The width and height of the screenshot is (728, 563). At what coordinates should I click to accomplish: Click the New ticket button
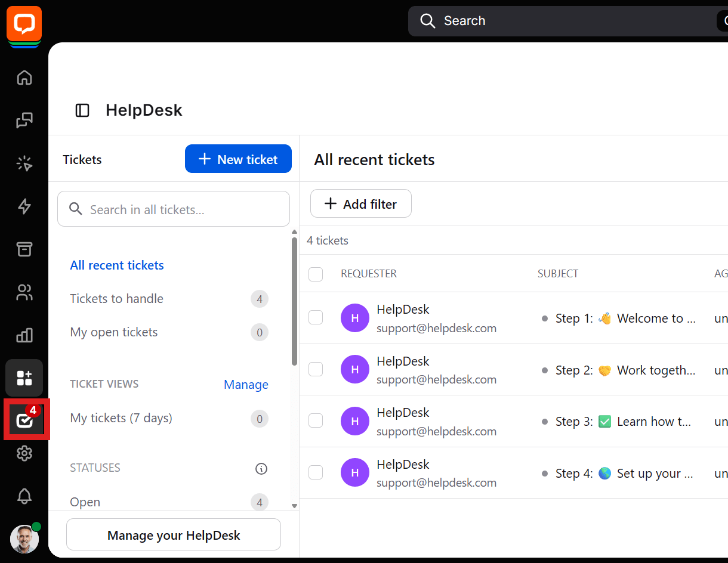tap(238, 159)
